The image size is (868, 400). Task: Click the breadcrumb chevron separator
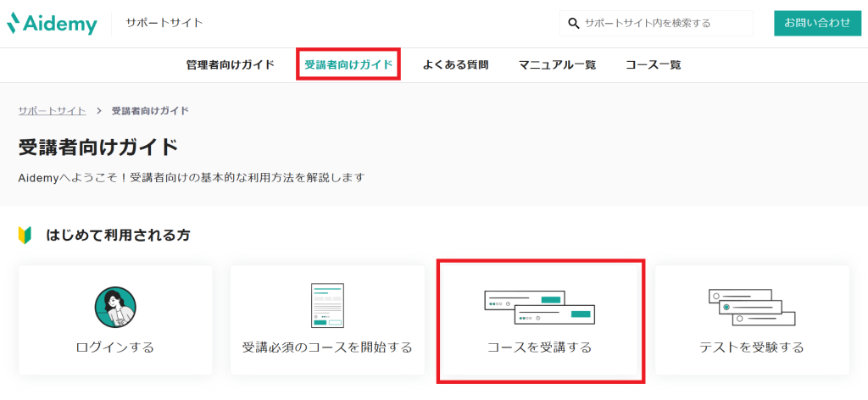click(98, 111)
